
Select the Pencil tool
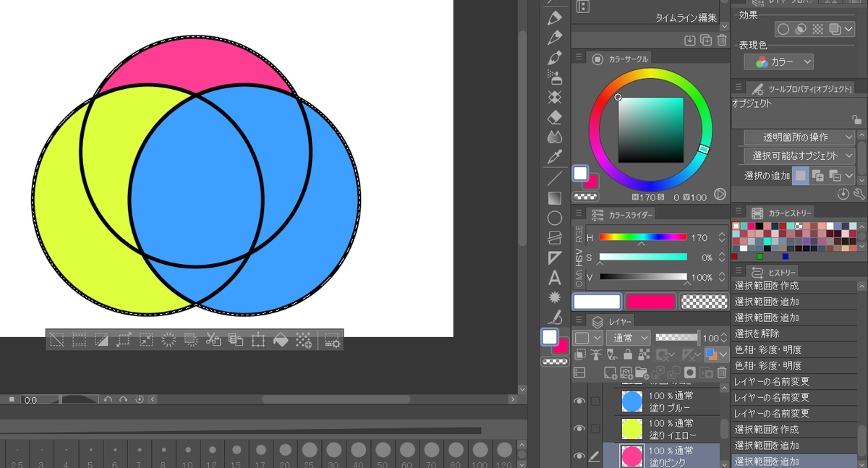[x=555, y=37]
